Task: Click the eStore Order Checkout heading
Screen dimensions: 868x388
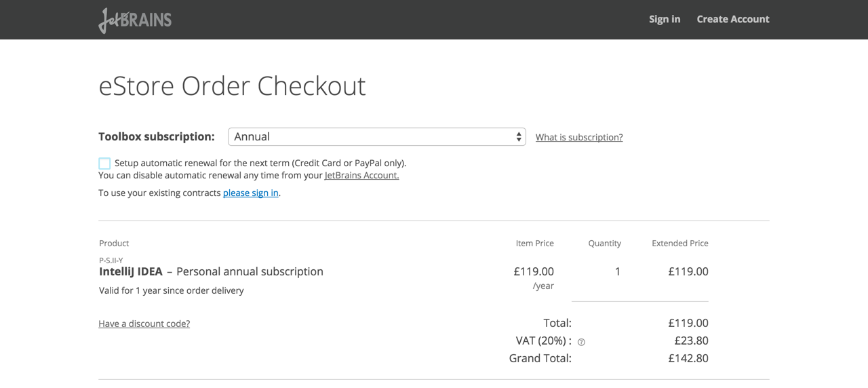Action: point(232,86)
